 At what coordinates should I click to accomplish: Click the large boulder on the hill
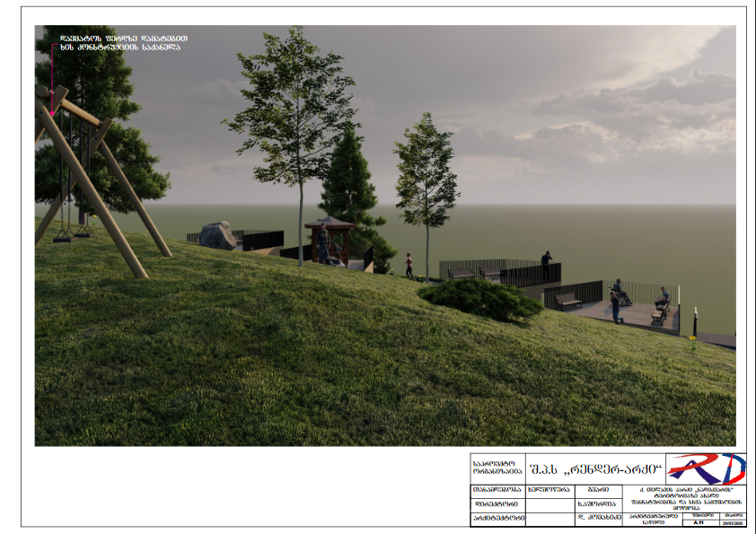pos(216,235)
